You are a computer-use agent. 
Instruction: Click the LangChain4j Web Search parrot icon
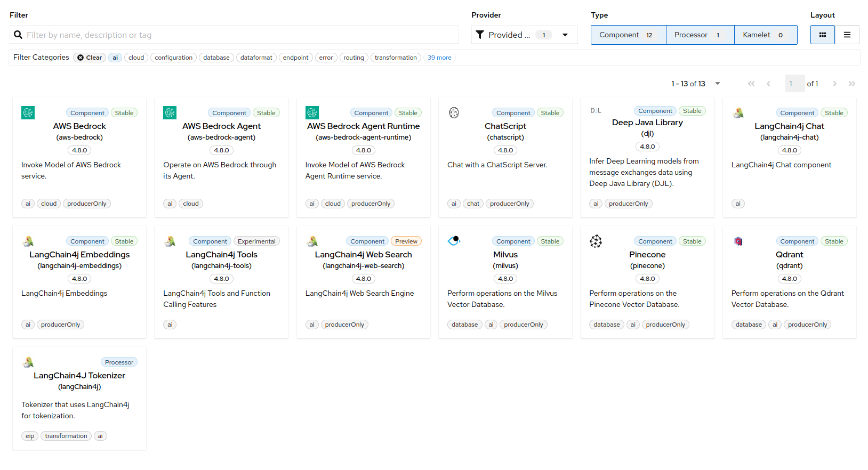point(312,241)
